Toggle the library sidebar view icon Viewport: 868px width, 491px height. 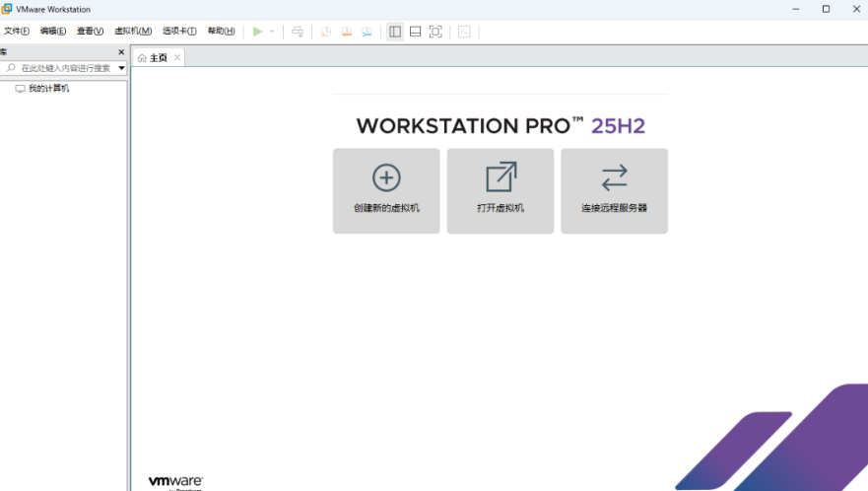(395, 32)
